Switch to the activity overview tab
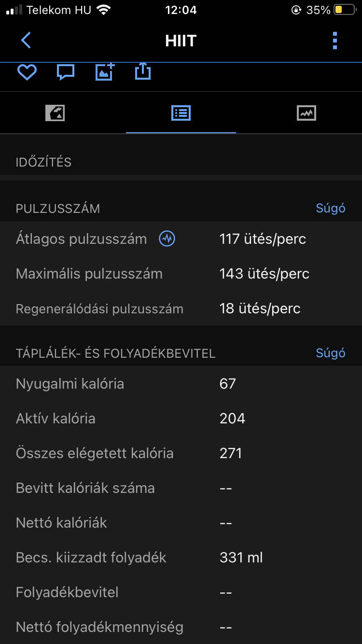Image resolution: width=362 pixels, height=644 pixels. (x=55, y=113)
